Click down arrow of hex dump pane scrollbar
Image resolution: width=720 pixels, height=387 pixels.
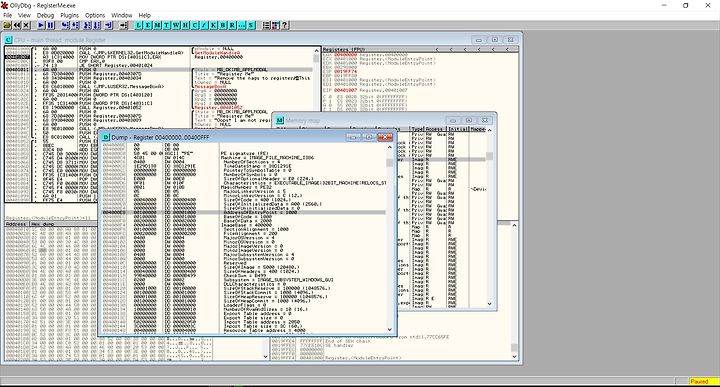click(265, 356)
